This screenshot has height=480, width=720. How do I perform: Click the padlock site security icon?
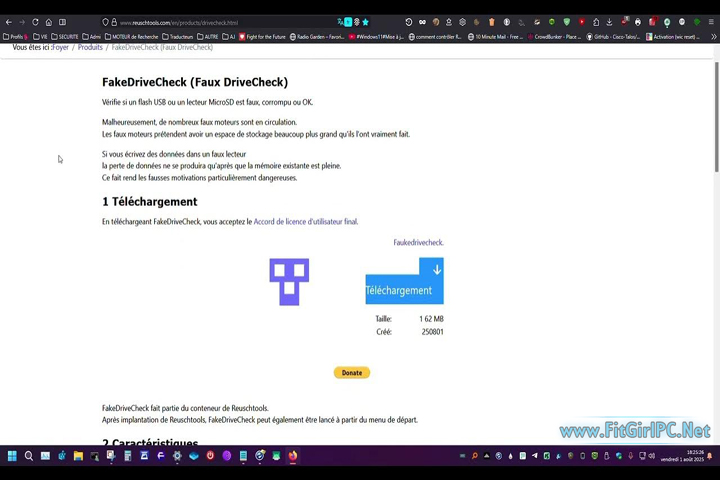[114, 22]
